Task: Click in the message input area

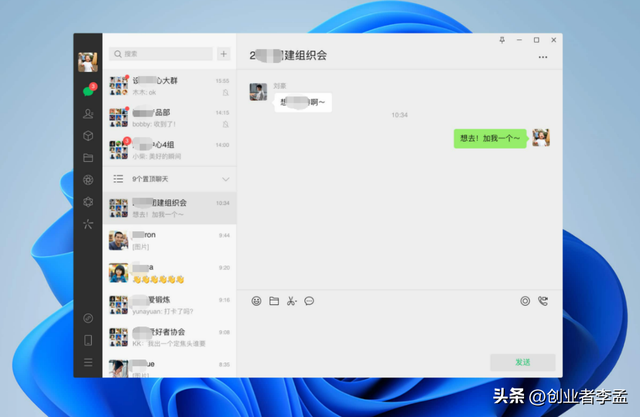Action: (x=399, y=330)
